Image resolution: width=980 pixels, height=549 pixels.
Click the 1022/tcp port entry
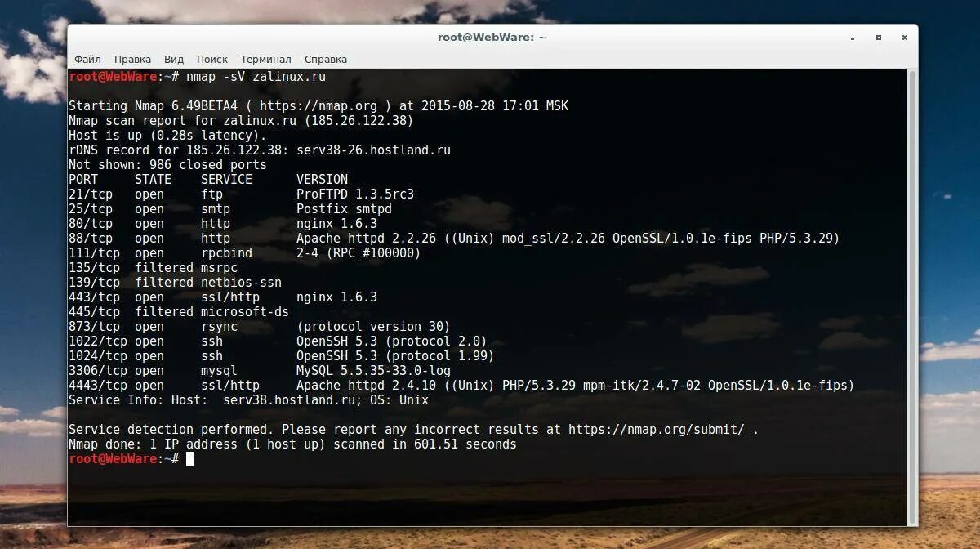[x=98, y=341]
